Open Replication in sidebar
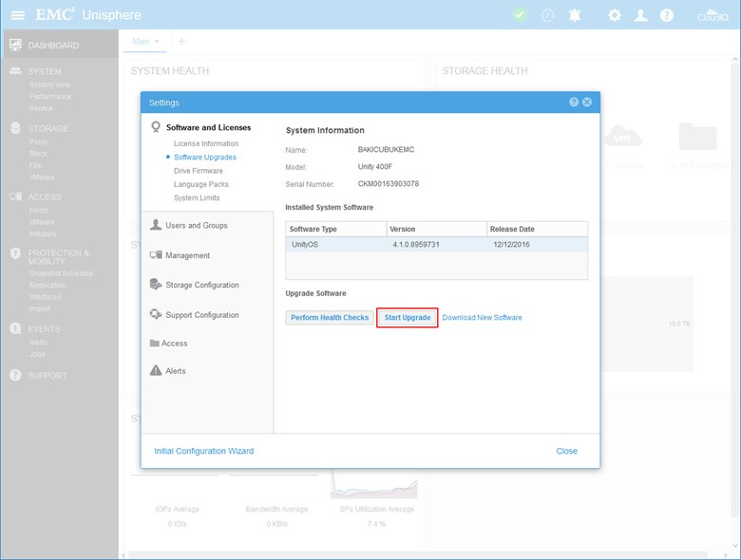 [47, 285]
